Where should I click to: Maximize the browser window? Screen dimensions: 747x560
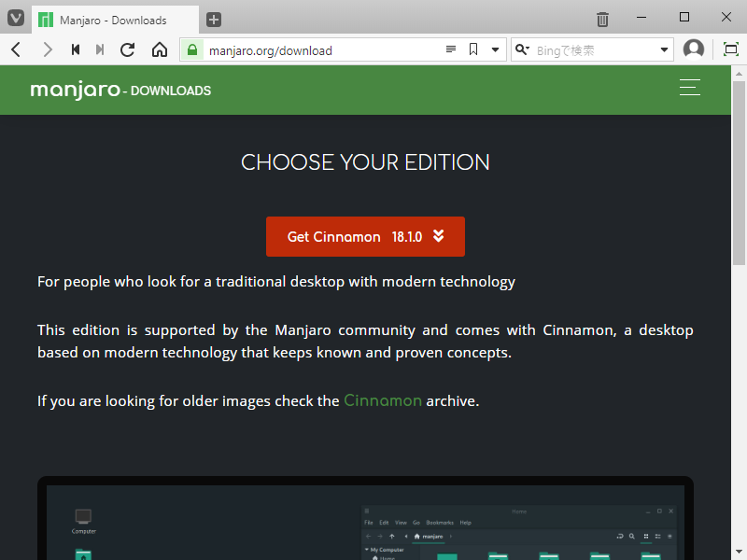[x=684, y=18]
